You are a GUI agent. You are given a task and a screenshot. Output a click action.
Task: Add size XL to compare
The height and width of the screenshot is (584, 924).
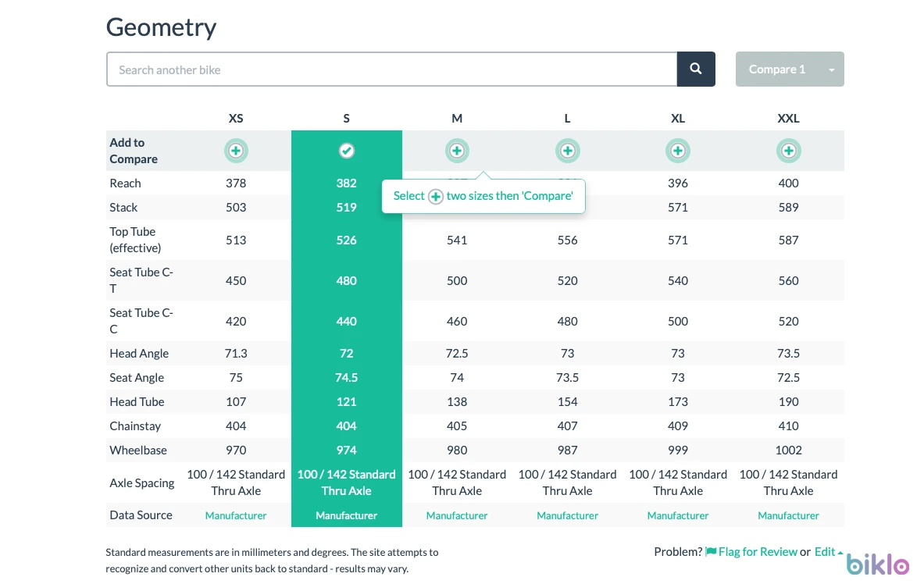click(678, 151)
